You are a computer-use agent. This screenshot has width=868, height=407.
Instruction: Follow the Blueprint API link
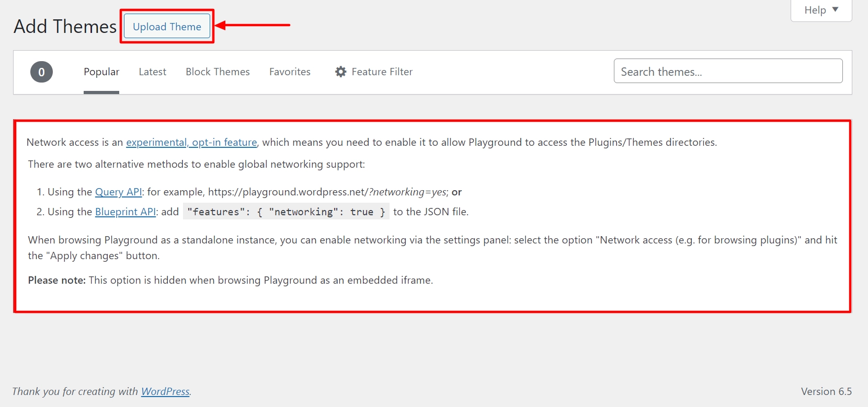coord(125,212)
